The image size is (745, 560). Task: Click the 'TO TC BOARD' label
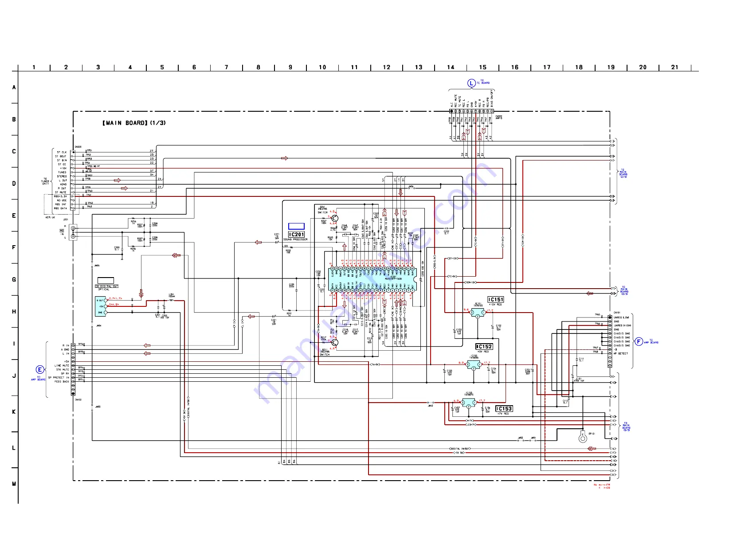[x=483, y=82]
